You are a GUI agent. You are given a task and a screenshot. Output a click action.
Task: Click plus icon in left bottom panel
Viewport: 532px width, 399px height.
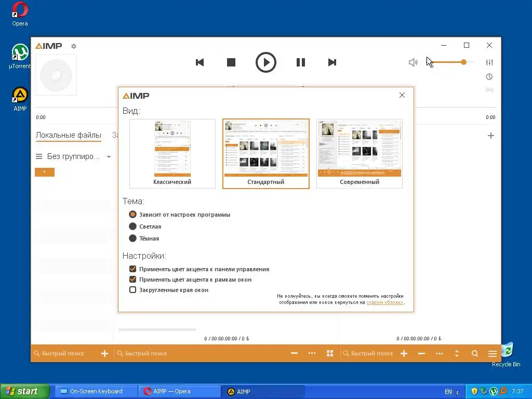[x=104, y=353]
